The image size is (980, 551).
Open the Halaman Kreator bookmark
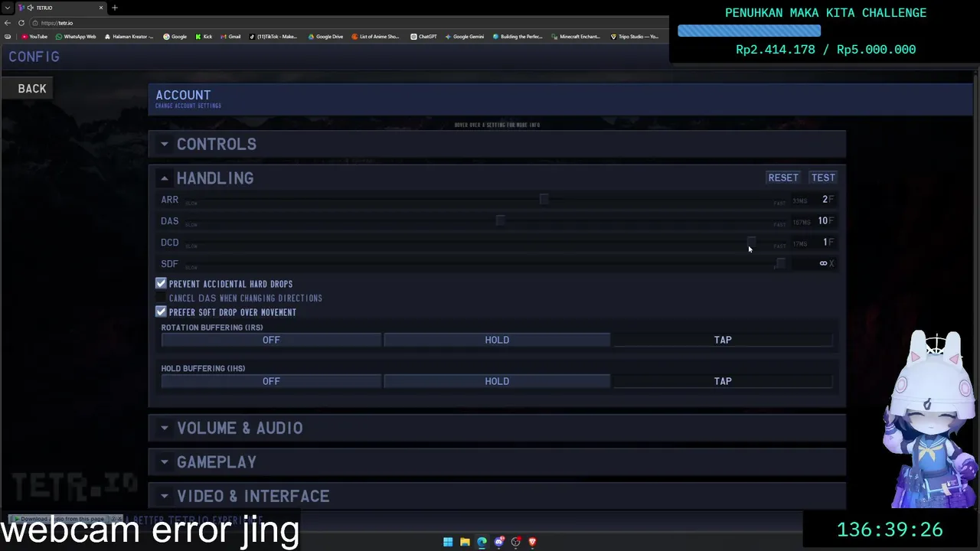(129, 37)
